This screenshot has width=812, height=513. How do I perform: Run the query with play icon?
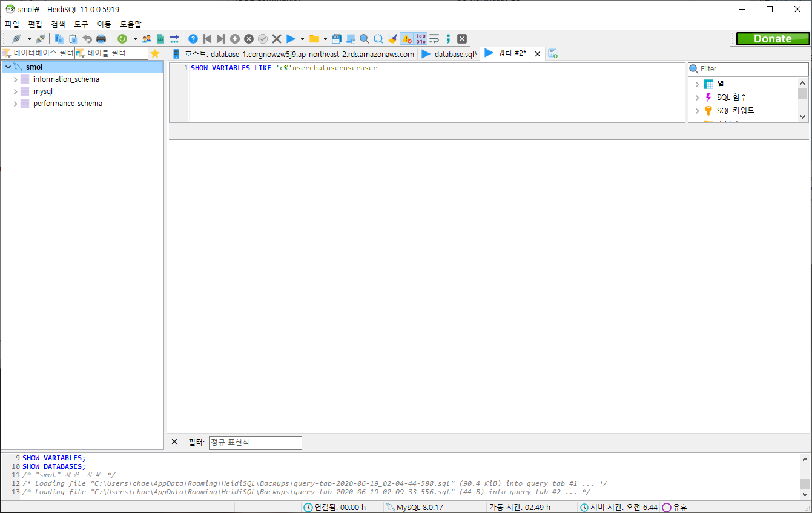tap(291, 39)
